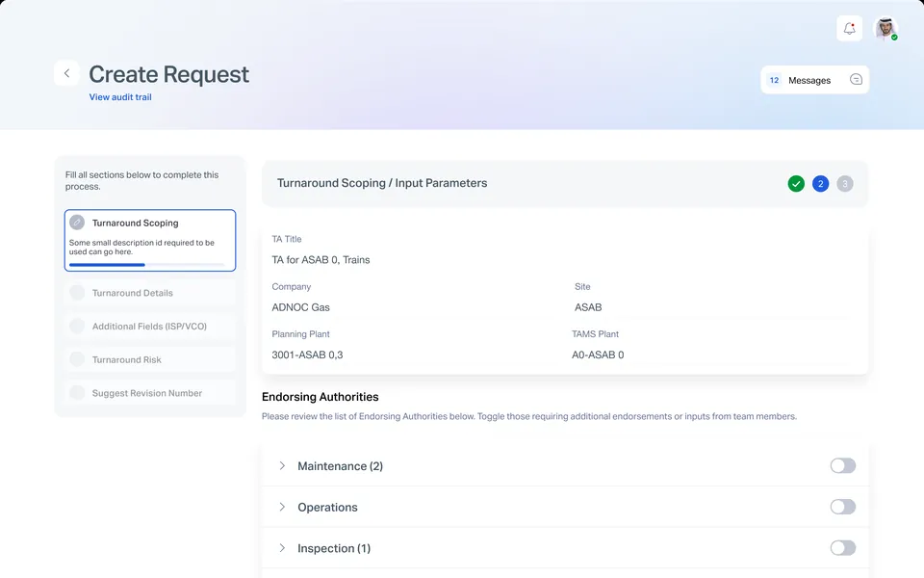Click the Operations label
Viewport: 924px width, 578px height.
(327, 508)
